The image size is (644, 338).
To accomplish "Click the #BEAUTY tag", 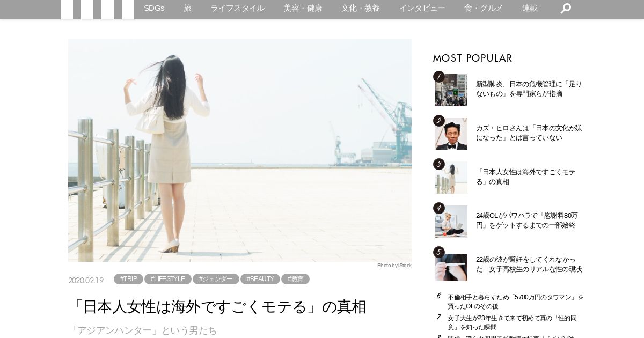I will click(260, 279).
